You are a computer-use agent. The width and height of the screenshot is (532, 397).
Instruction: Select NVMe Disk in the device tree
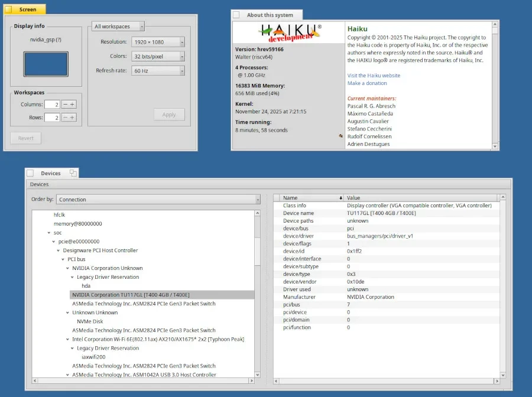pos(90,321)
